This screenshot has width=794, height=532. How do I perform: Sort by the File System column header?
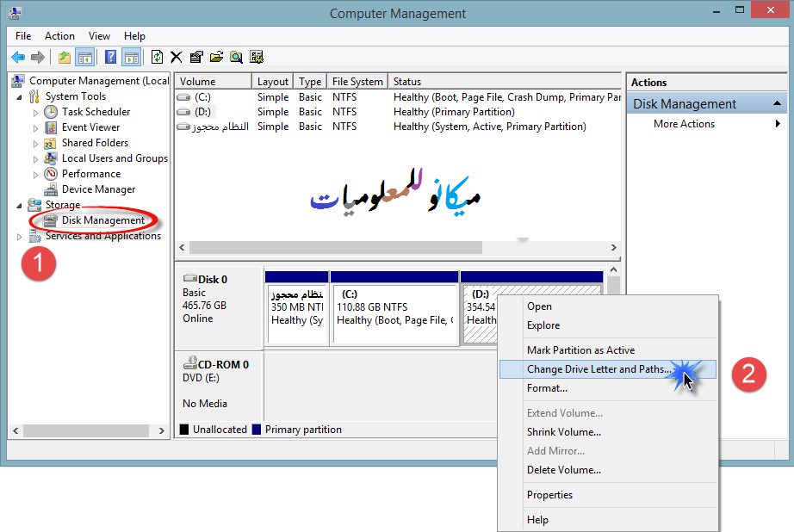(357, 82)
